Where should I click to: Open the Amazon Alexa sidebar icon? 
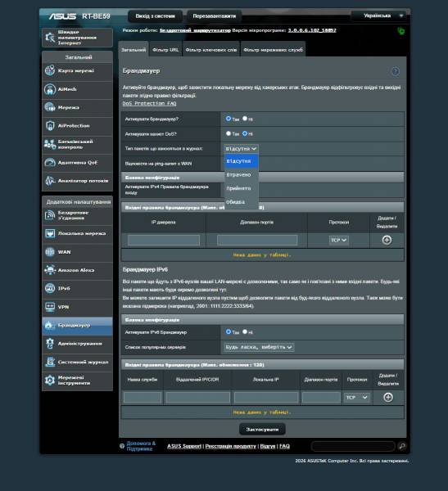tap(50, 270)
